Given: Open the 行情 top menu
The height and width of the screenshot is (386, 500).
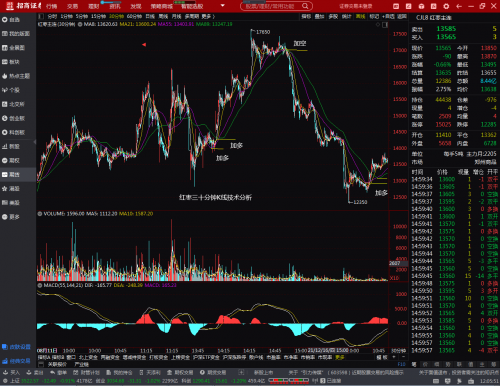Looking at the screenshot, I should (x=51, y=6).
